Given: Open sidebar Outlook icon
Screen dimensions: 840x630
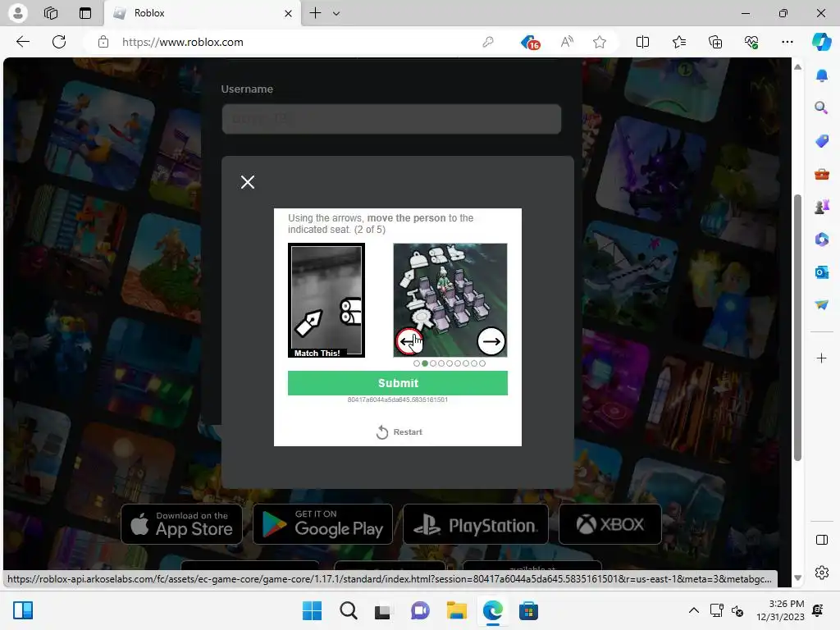Looking at the screenshot, I should pyautogui.click(x=822, y=272).
